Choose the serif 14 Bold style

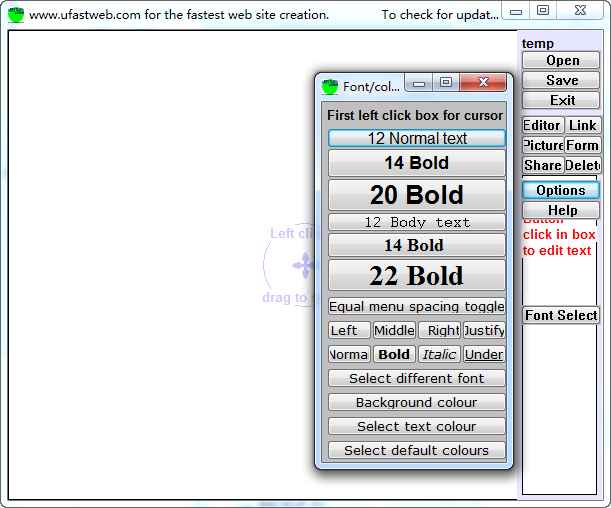[x=417, y=245]
